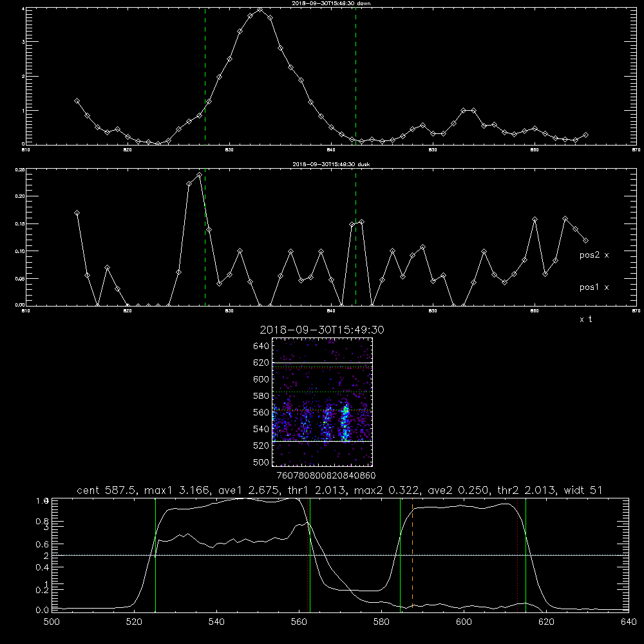
Task: Click the second green dashed line in dawn plot
Action: (355, 76)
